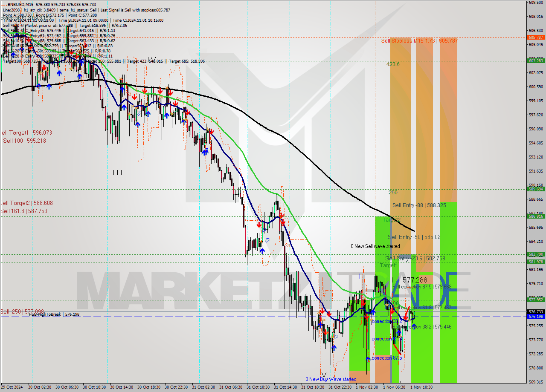
Task: Click the '1 Nov 10:30' time axis label
Action: 421,387
